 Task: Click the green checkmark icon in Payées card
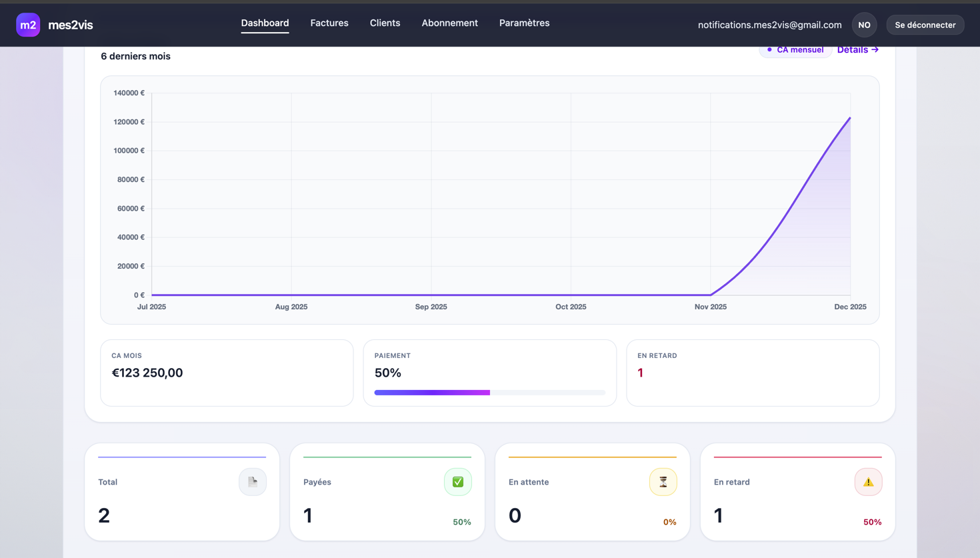click(x=458, y=482)
